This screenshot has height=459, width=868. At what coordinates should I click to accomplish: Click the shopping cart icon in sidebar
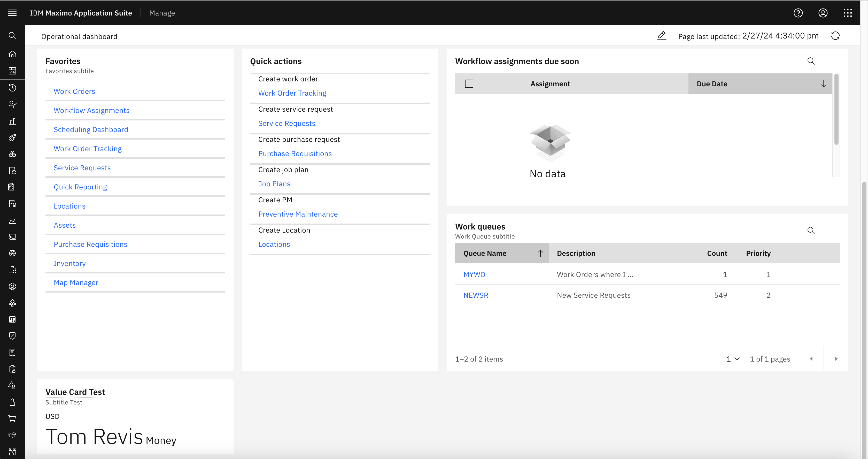12,419
